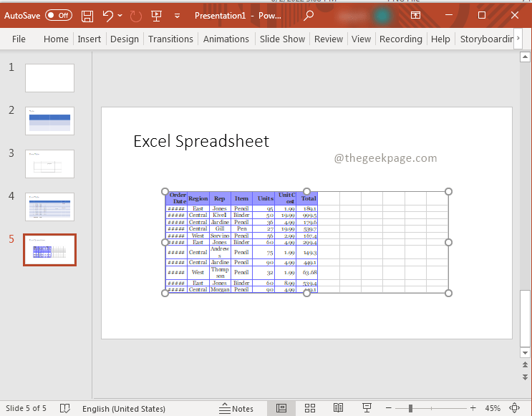Switch to Slide Sorter view

(310, 408)
